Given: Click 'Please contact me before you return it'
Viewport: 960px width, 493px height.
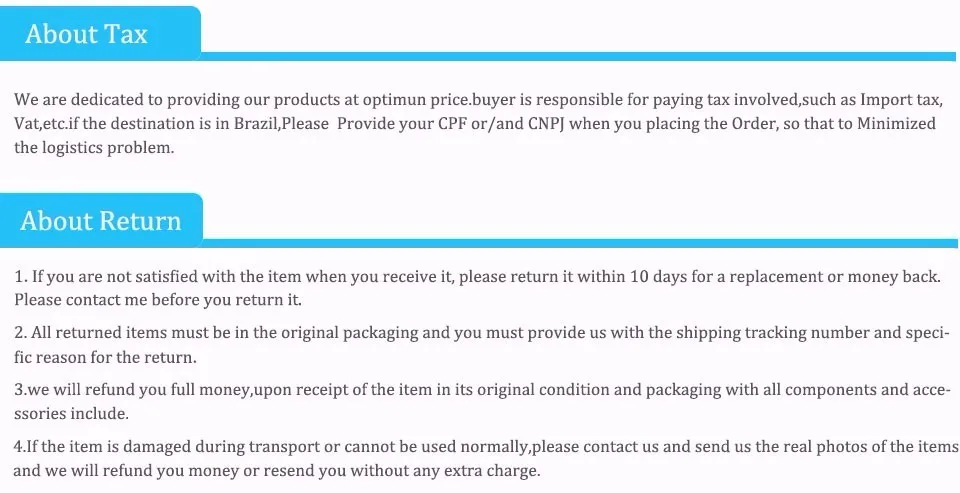Looking at the screenshot, I should pyautogui.click(x=158, y=301).
